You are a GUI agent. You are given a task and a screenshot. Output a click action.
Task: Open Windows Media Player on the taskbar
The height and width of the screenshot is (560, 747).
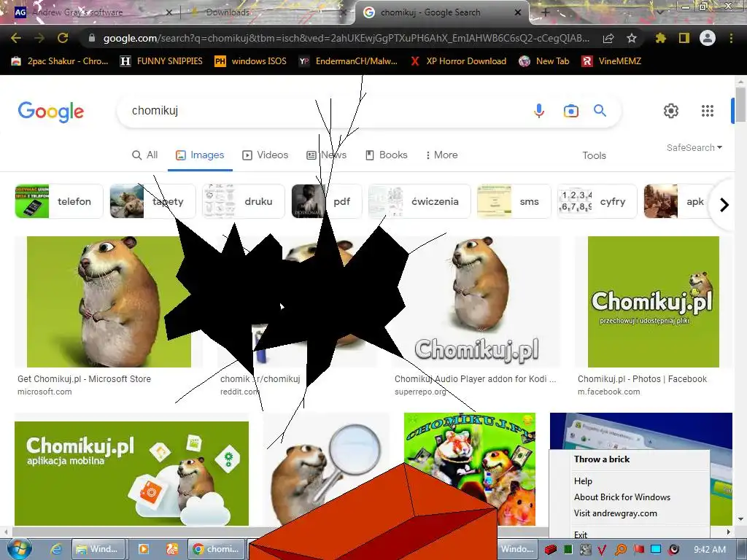[x=144, y=549]
